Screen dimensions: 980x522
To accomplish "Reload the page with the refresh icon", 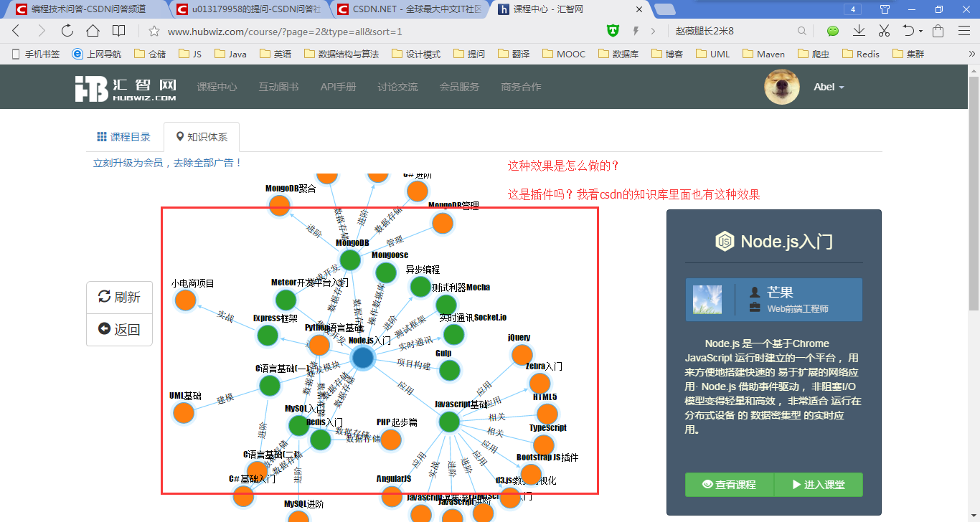I will click(67, 31).
